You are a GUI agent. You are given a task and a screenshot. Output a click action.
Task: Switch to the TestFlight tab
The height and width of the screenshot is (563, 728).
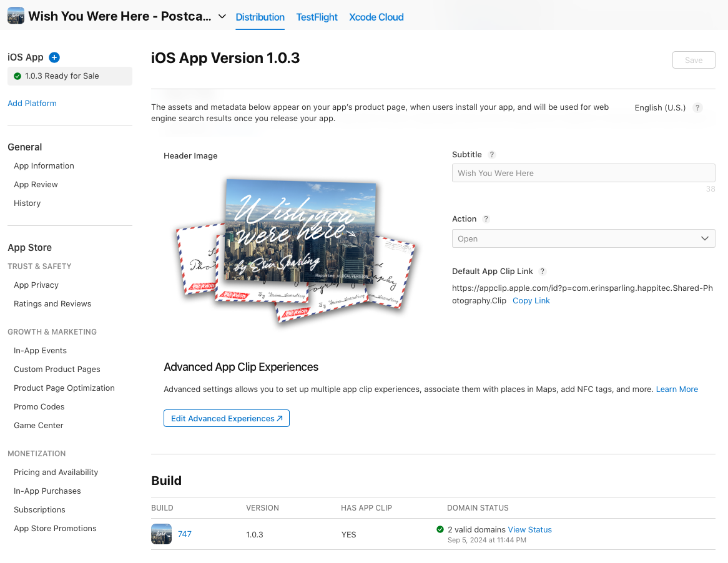click(317, 17)
